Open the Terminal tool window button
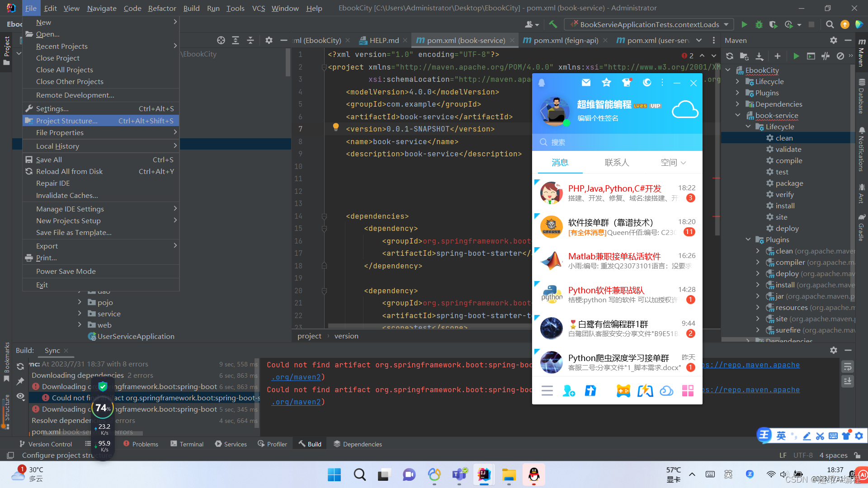The image size is (868, 488). (x=187, y=444)
